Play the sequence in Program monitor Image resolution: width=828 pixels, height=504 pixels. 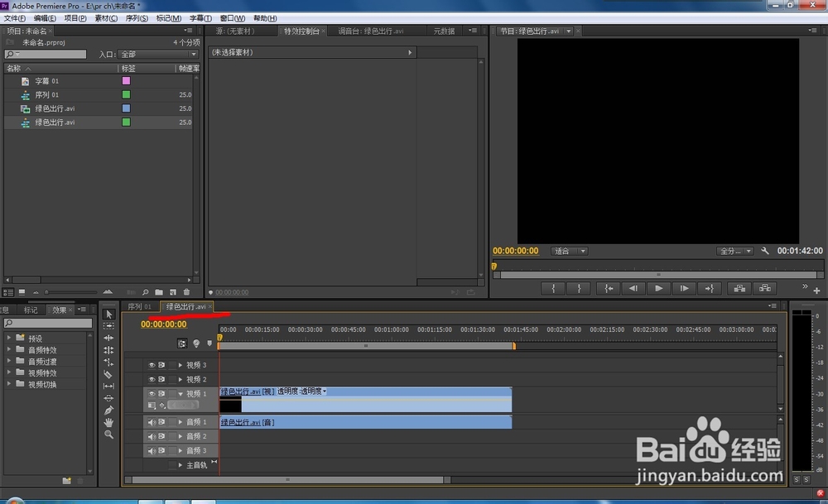[x=658, y=288]
